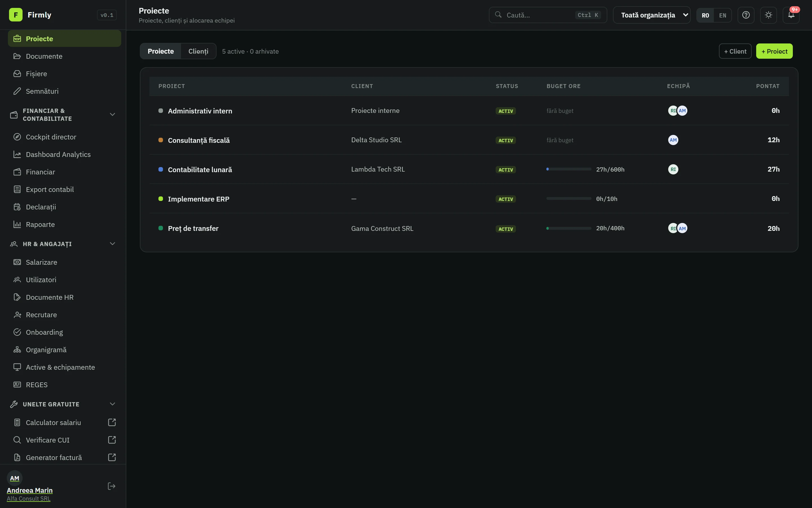Open the Implementare ERP project row
This screenshot has width=812, height=508.
tap(469, 199)
